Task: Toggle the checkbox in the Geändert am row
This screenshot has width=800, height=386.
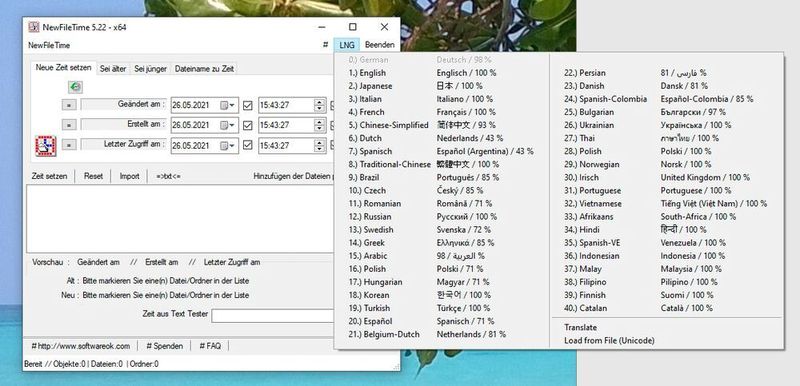Action: pos(248,106)
